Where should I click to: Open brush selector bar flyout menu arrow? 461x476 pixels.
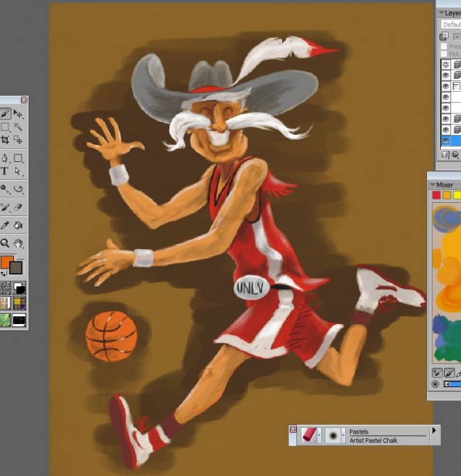(x=434, y=430)
